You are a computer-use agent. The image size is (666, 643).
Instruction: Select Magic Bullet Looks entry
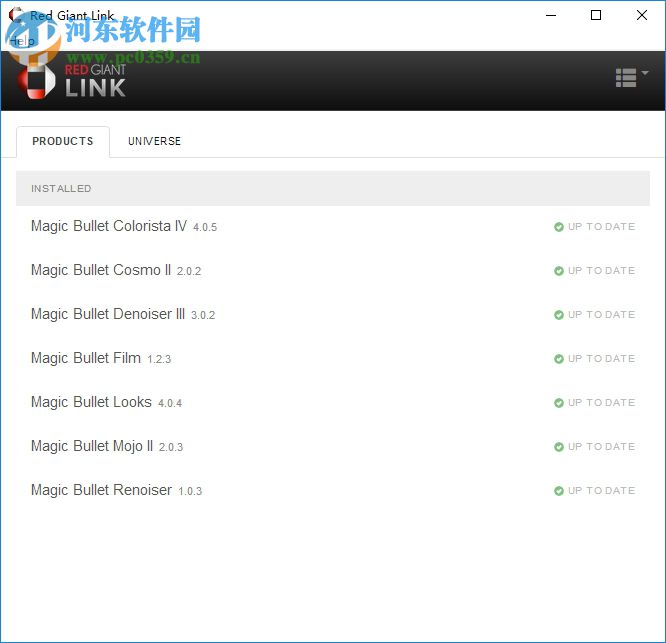333,402
